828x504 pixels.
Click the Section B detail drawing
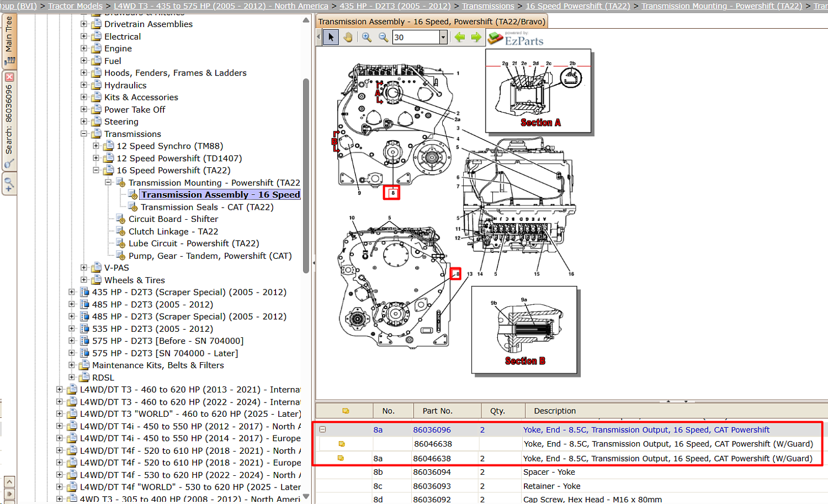coord(524,330)
